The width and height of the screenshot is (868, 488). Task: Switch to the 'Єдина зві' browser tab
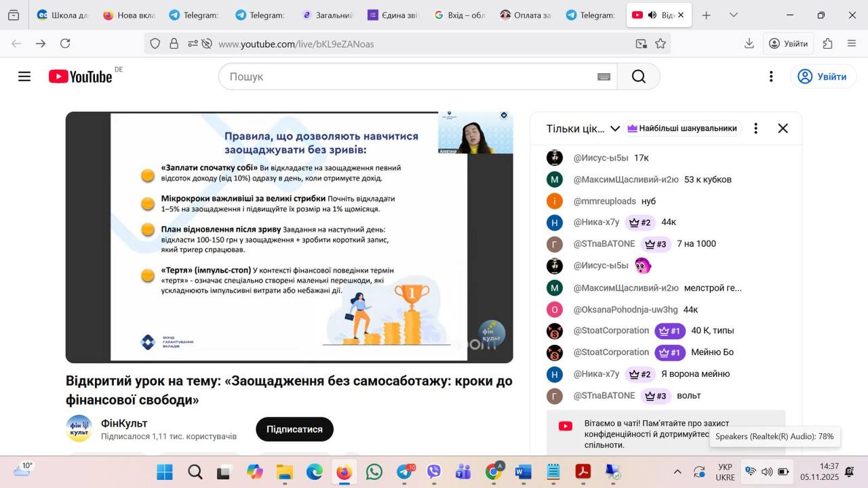(x=393, y=15)
